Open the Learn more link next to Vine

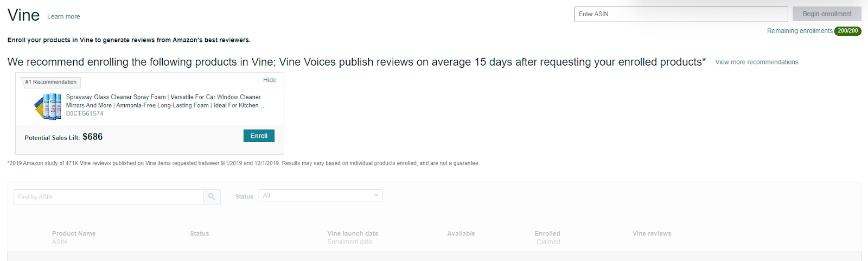click(63, 17)
